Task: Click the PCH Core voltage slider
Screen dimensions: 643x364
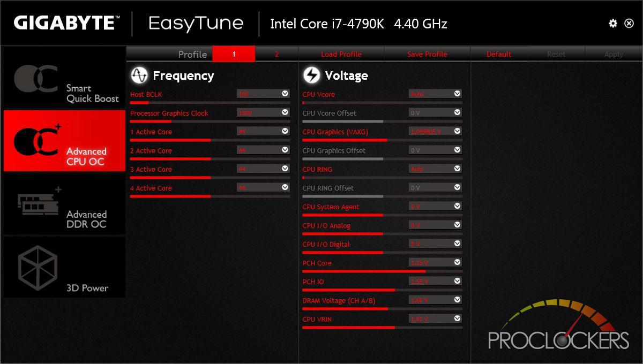Action: pyautogui.click(x=382, y=271)
